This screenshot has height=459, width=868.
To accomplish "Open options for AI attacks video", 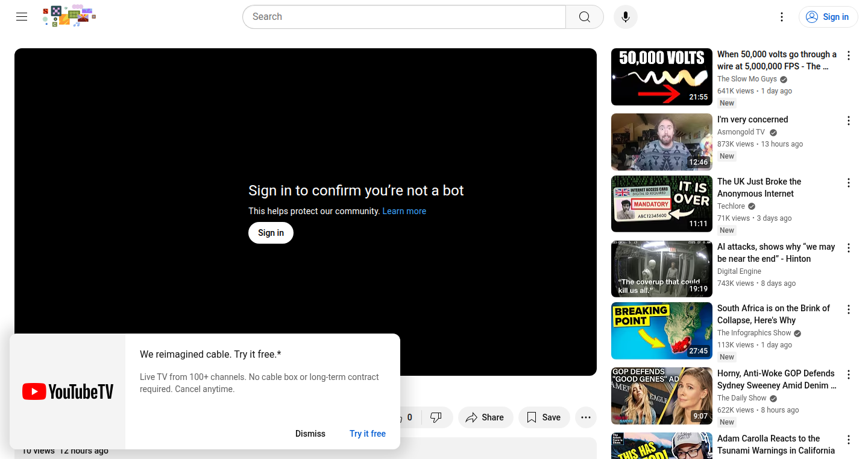I will 849,248.
